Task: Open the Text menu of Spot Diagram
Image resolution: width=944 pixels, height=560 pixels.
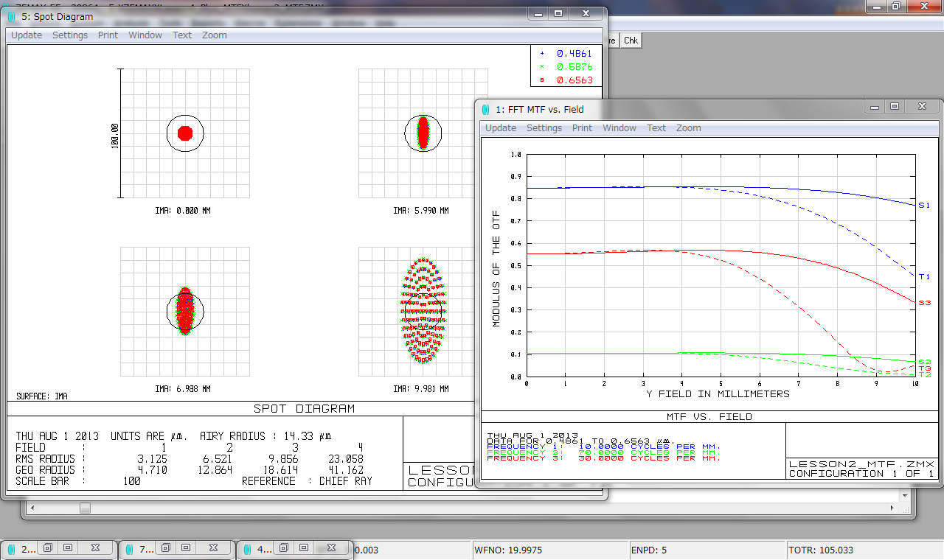Action: [x=182, y=35]
